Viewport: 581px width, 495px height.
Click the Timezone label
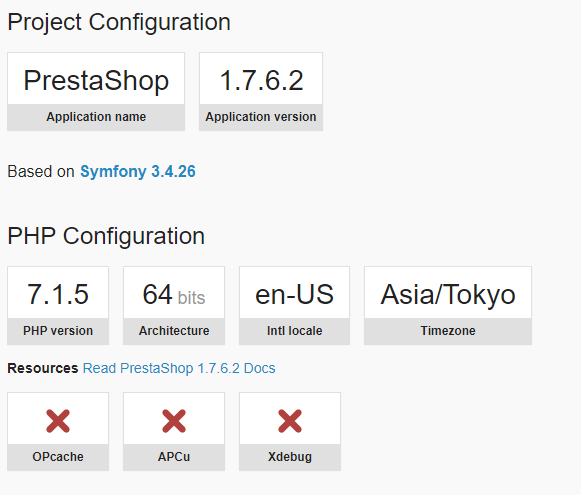pyautogui.click(x=448, y=330)
